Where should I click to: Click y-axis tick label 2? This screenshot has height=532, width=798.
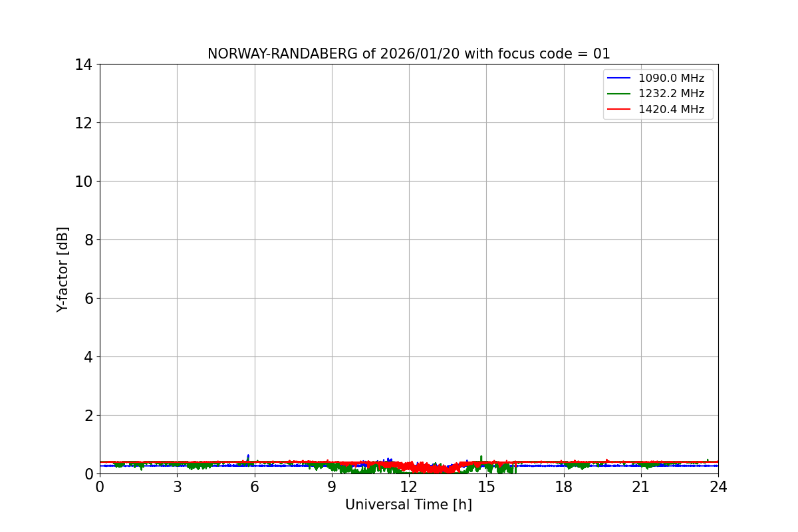(87, 416)
